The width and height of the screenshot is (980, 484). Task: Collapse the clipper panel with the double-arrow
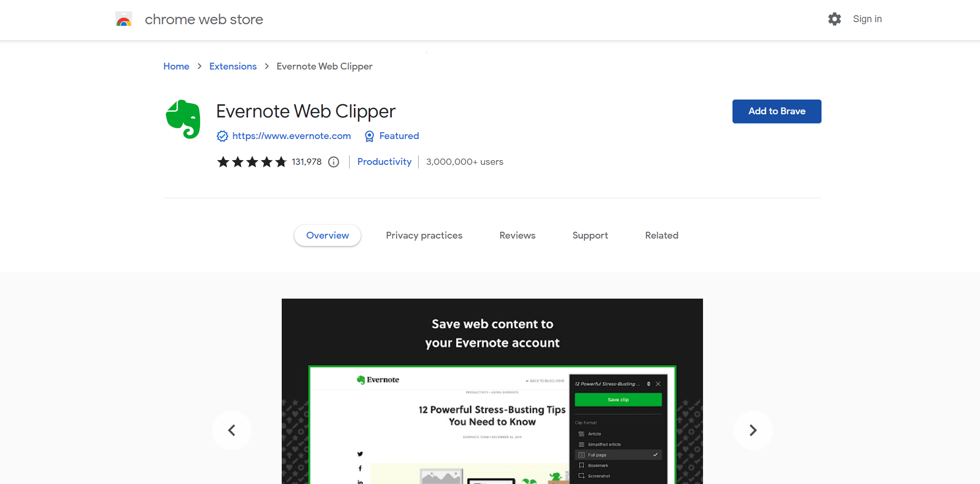click(649, 384)
